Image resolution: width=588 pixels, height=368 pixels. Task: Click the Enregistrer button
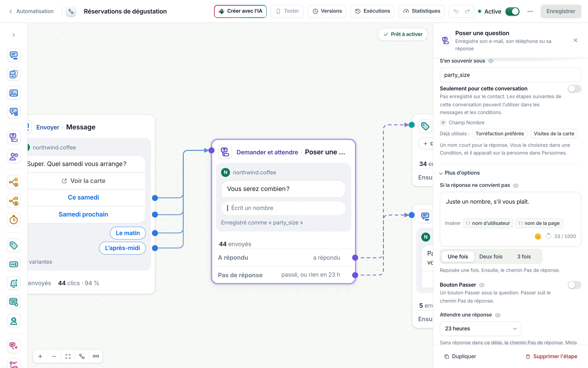click(561, 11)
